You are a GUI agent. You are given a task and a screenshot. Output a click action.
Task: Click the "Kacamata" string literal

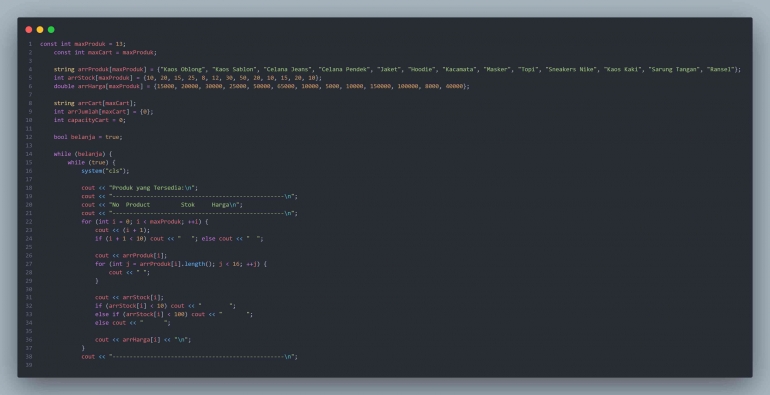tap(459, 69)
